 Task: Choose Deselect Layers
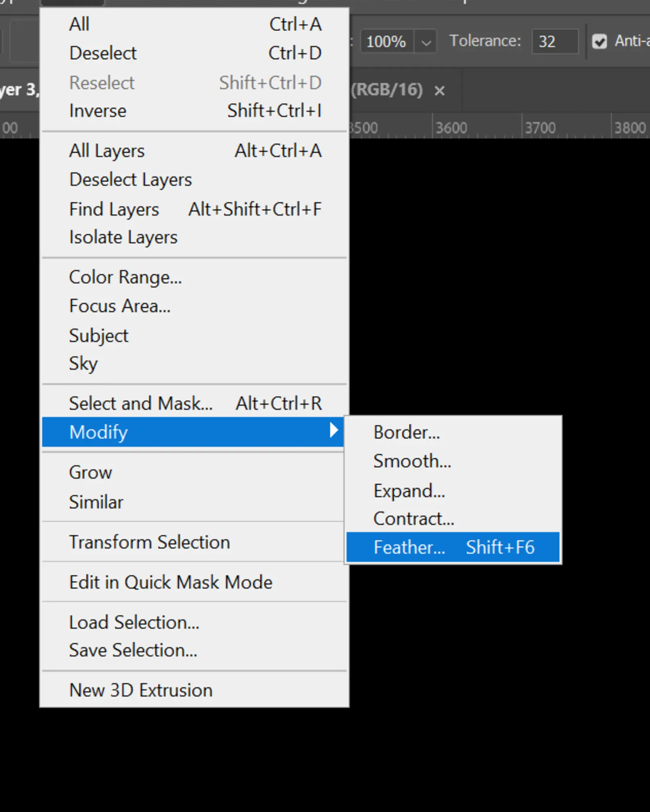131,179
